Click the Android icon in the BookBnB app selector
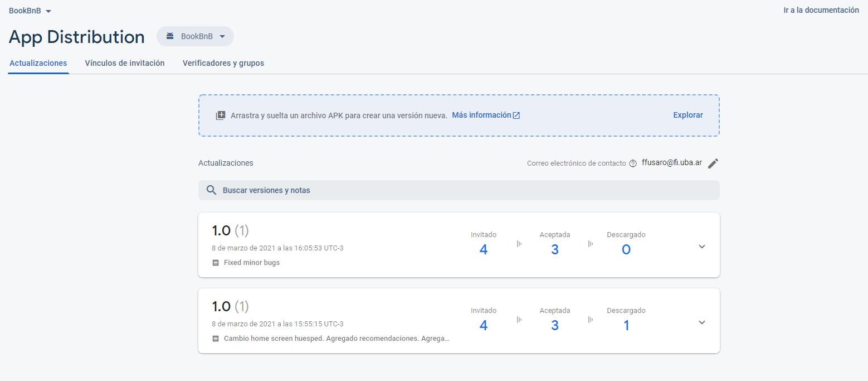 [x=170, y=36]
